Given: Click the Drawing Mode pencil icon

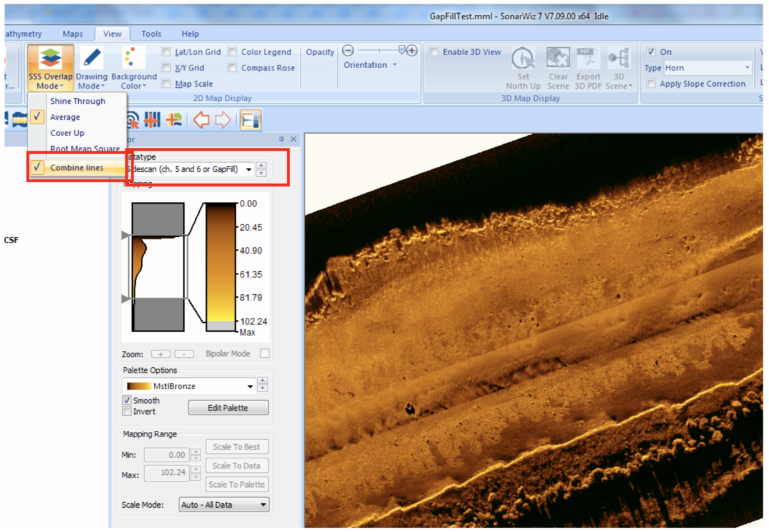Looking at the screenshot, I should click(92, 58).
